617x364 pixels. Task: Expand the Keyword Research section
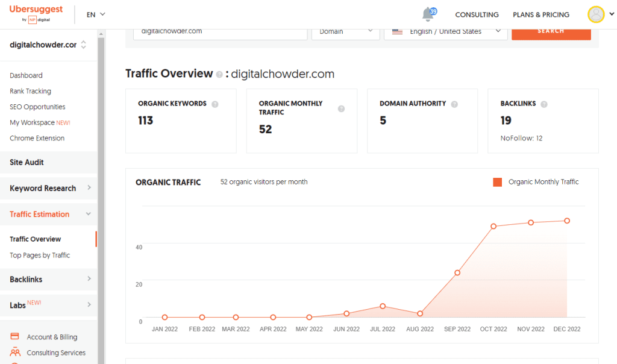click(x=48, y=188)
